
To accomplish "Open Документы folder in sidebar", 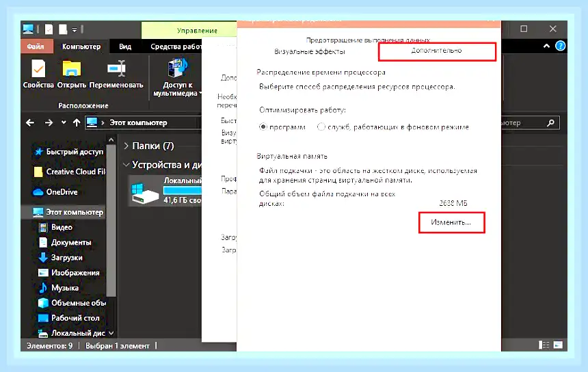I will (x=64, y=243).
